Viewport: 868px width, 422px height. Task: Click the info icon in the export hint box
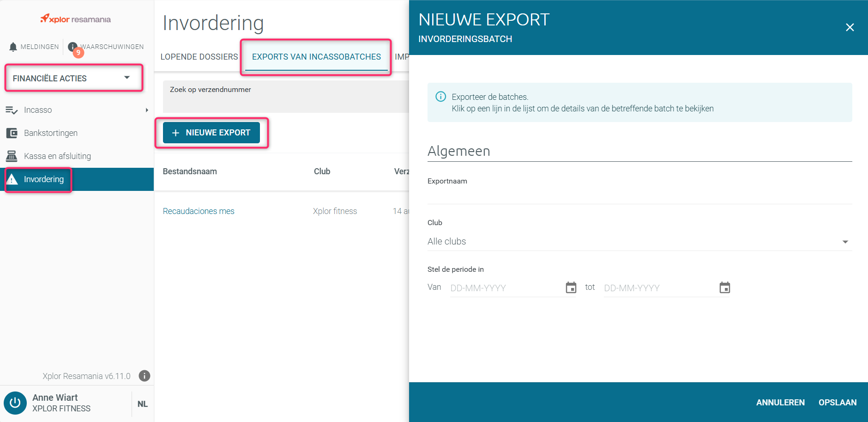[441, 97]
